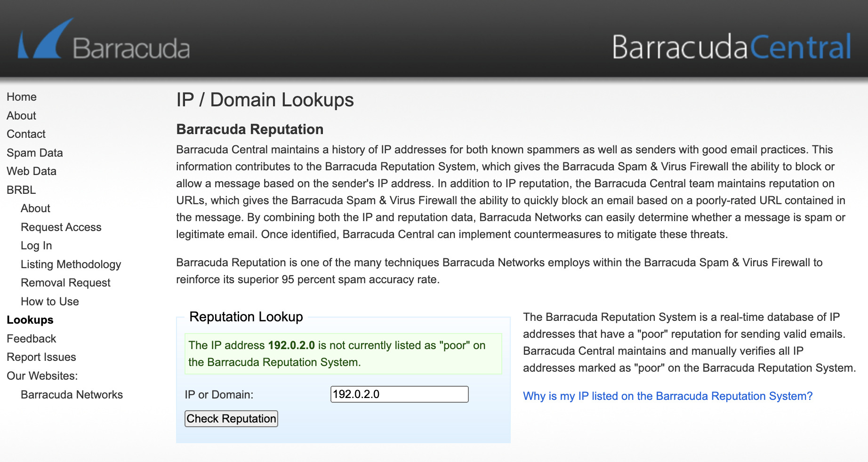Open the About page

point(21,116)
